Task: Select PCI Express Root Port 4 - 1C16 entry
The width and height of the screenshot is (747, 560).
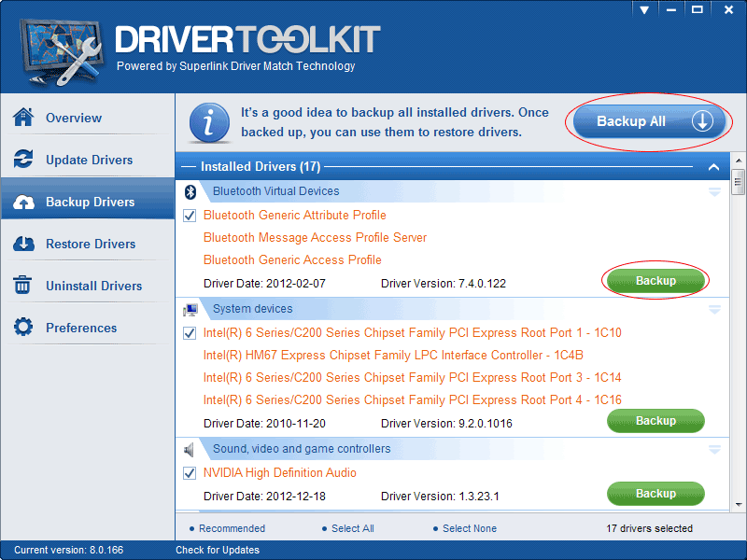Action: (412, 400)
